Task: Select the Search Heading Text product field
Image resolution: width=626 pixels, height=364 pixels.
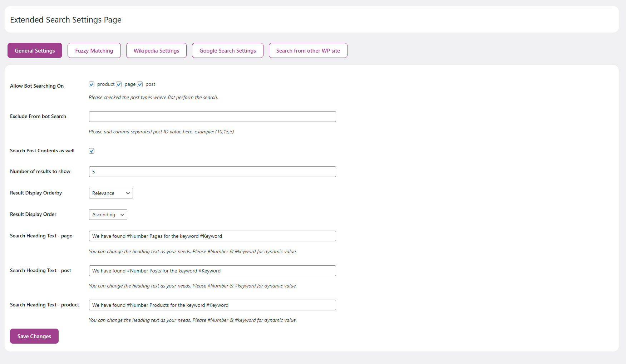Action: point(212,305)
